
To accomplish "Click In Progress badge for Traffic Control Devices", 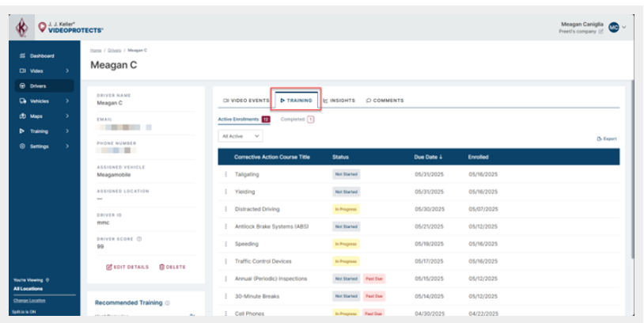I will (x=346, y=261).
